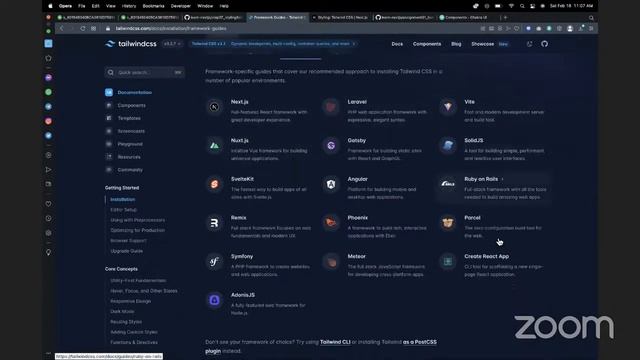Open Optimizing for Production in sidebar
This screenshot has width=640, height=360.
138,230
